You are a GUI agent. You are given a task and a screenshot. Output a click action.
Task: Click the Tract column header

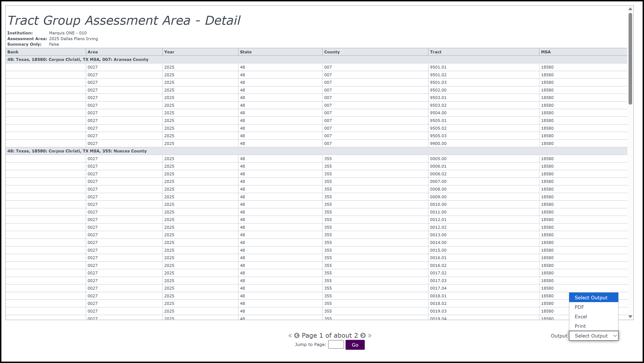point(435,52)
